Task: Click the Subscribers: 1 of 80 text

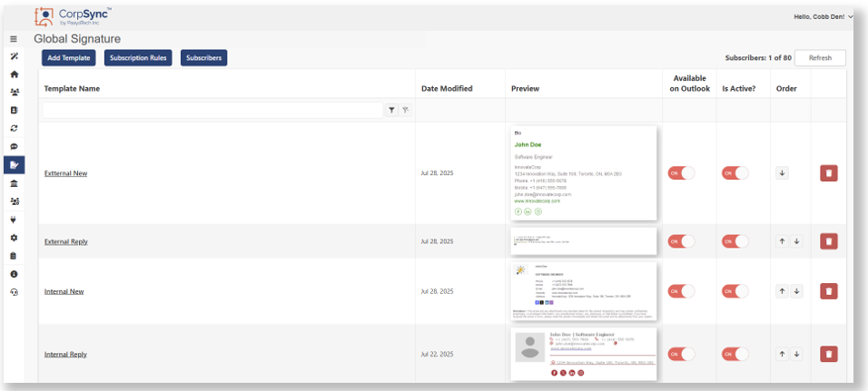Action: 758,58
